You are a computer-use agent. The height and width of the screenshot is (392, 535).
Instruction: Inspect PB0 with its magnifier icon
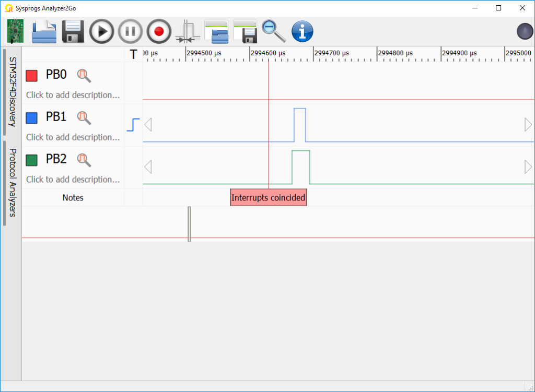[84, 75]
